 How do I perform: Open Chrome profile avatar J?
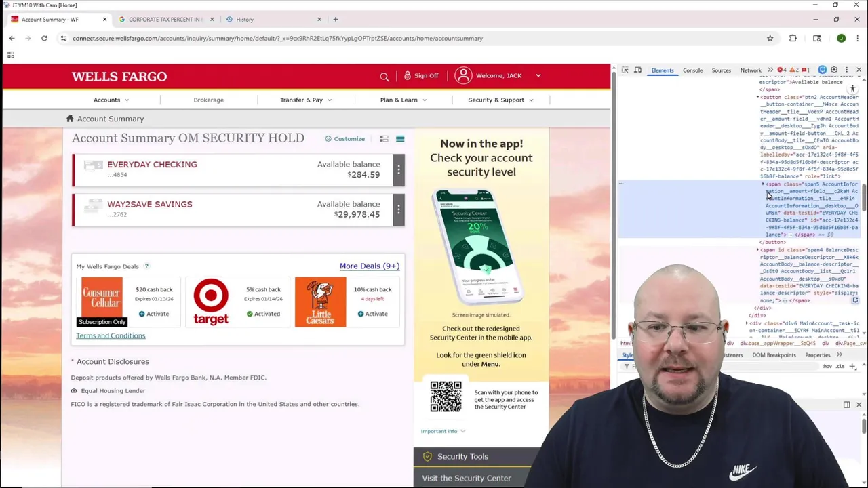(x=841, y=38)
